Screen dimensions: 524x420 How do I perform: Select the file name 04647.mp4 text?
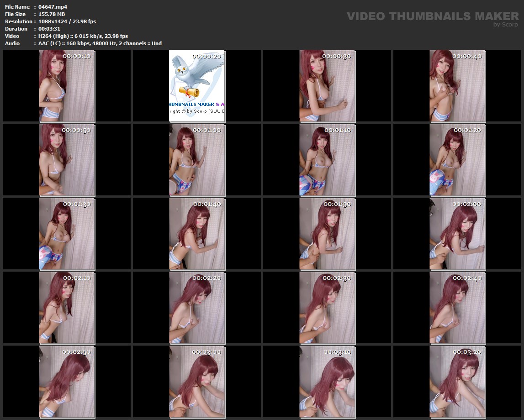(53, 7)
